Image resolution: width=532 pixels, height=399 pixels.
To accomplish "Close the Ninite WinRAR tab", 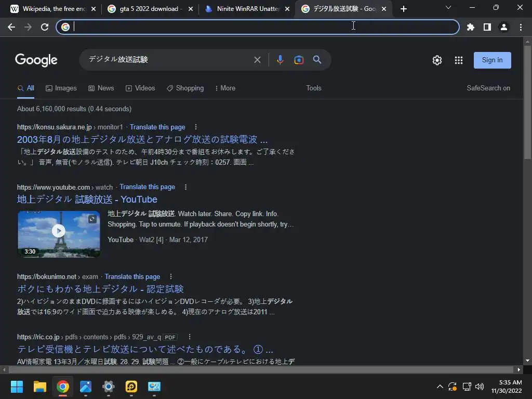I will coord(287,9).
